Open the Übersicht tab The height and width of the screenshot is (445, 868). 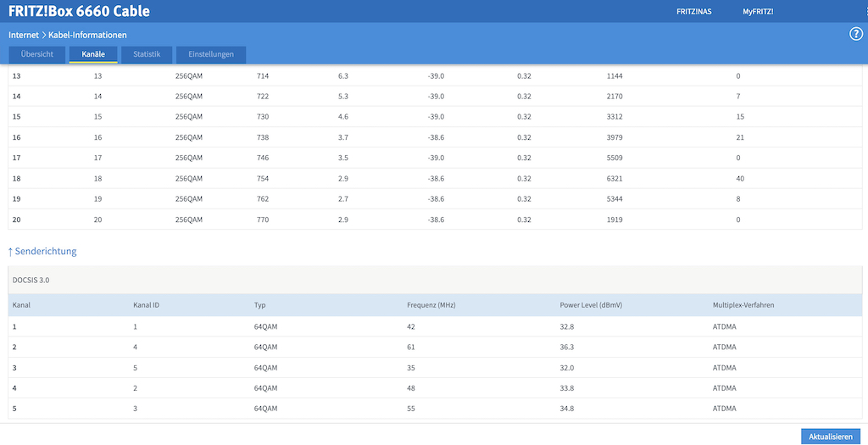[x=36, y=54]
